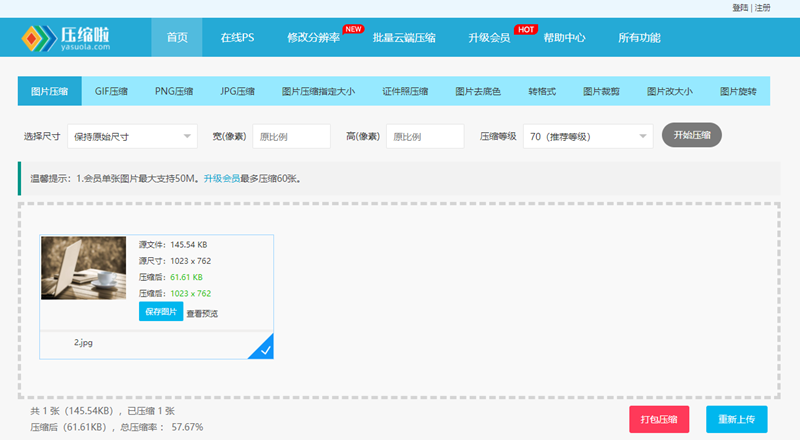This screenshot has width=800, height=440.
Task: Click the 2.jpg file name
Action: 83,343
